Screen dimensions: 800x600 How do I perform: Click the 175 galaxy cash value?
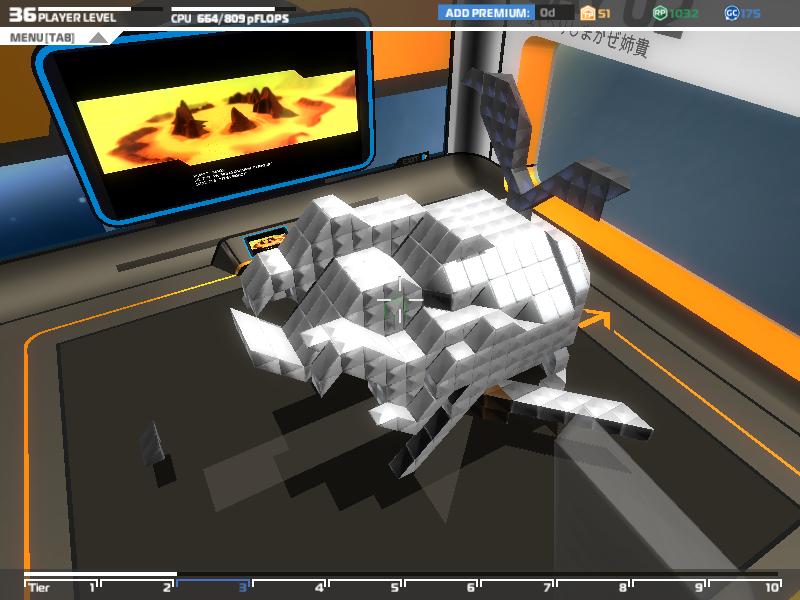coord(750,13)
